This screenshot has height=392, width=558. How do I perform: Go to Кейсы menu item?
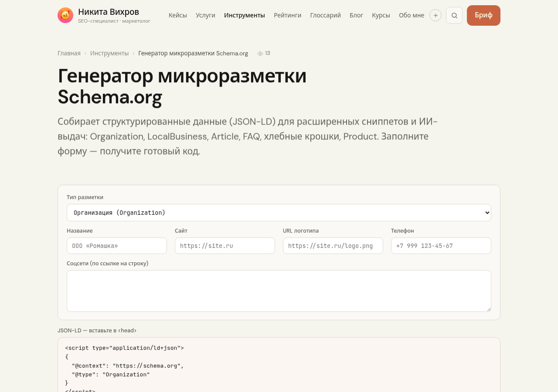click(178, 15)
